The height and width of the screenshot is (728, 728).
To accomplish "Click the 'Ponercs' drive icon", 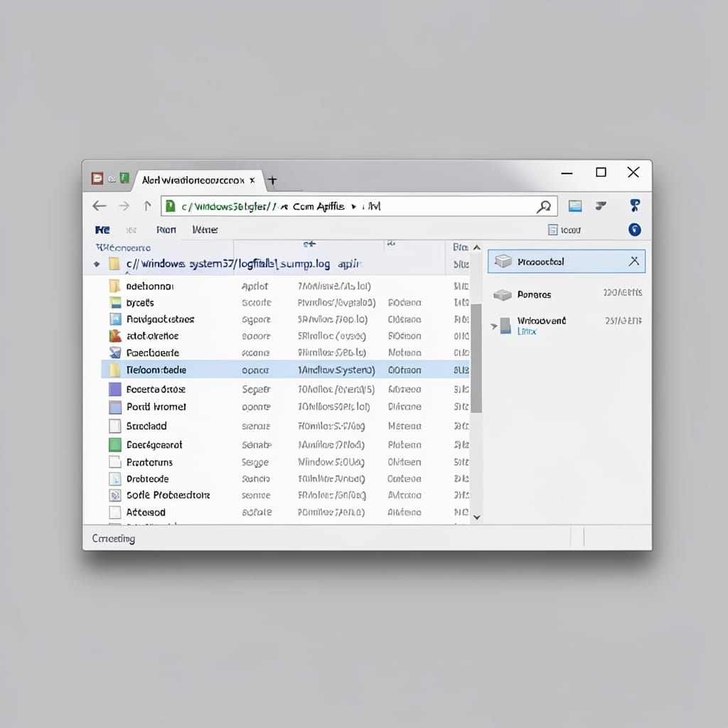I will point(503,294).
